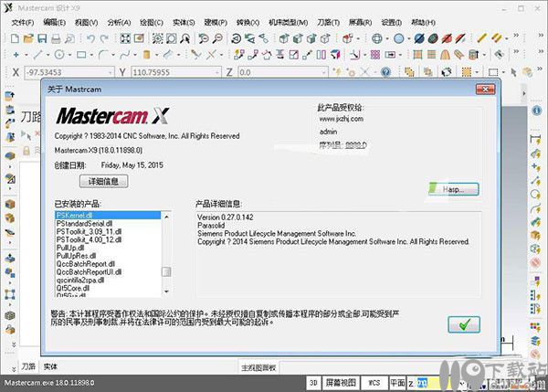Image resolution: width=548 pixels, height=392 pixels.
Task: Open the 机床类型(M) menu
Action: [x=289, y=22]
